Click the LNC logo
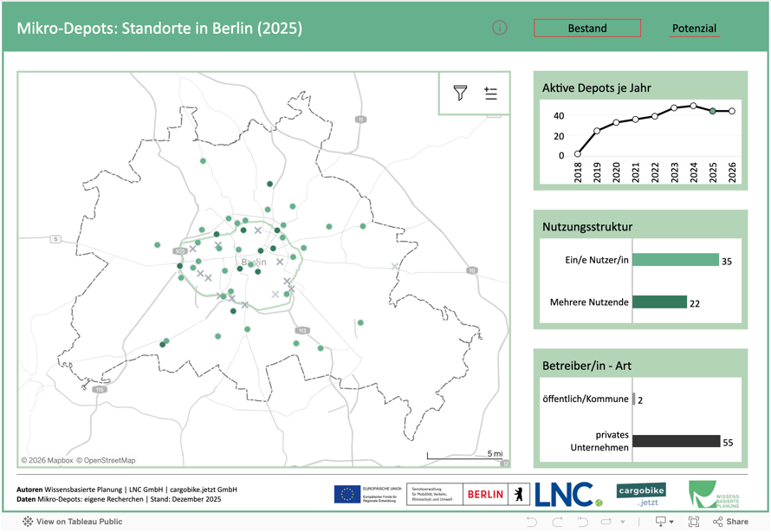The image size is (771, 532). point(568,494)
